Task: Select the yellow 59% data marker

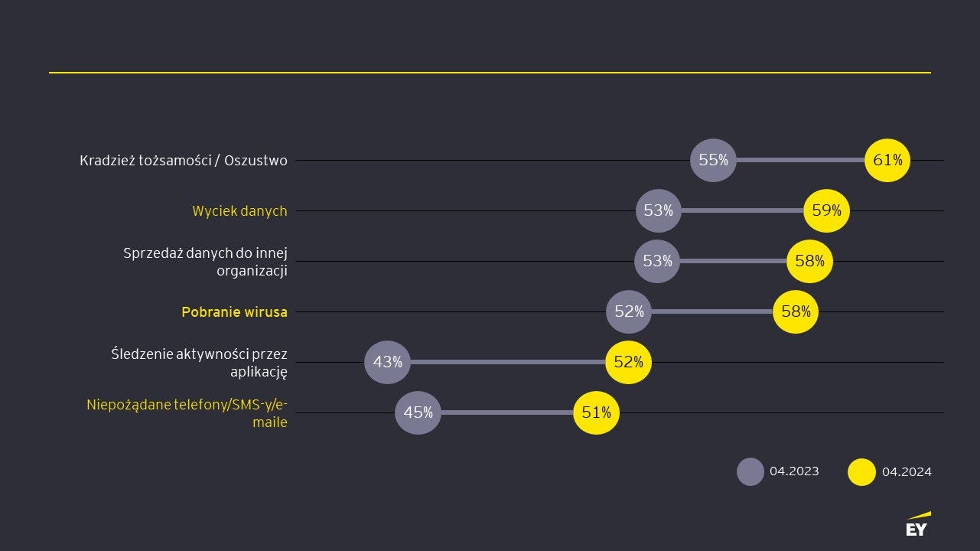Action: (826, 210)
